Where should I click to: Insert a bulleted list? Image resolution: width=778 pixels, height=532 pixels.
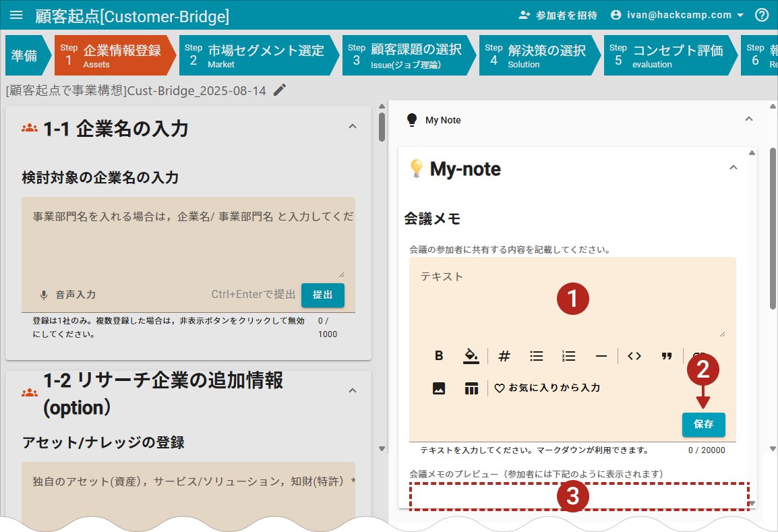537,356
